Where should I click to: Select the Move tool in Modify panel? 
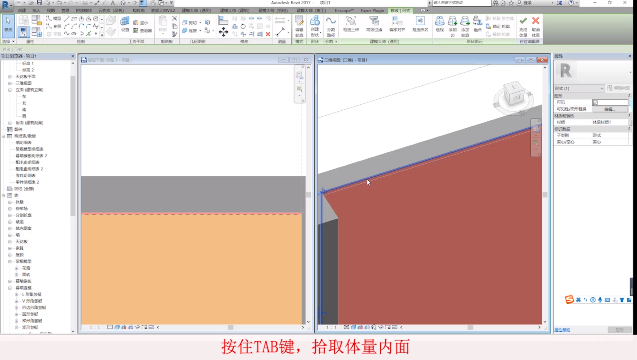coord(223,32)
